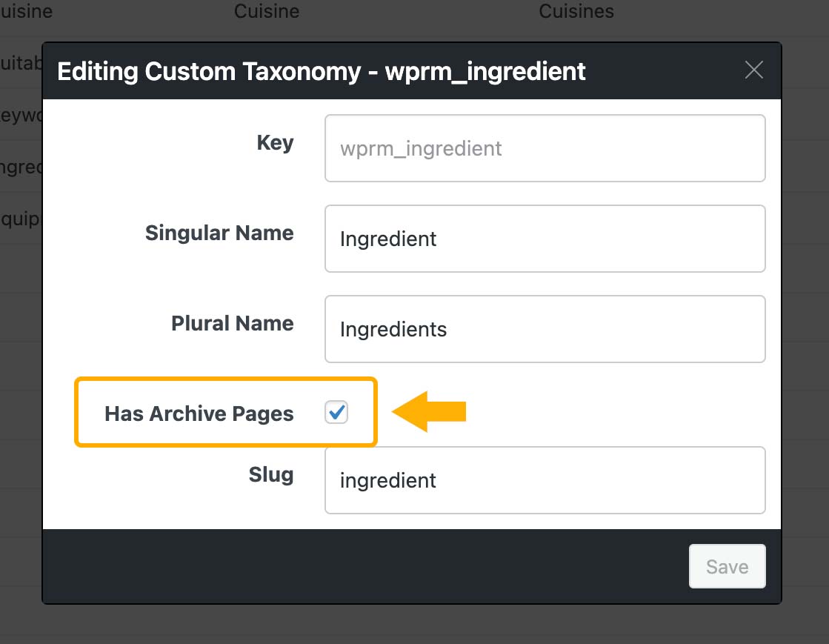Image resolution: width=829 pixels, height=644 pixels.
Task: Click the dimmed Cuisines column header
Action: click(576, 11)
